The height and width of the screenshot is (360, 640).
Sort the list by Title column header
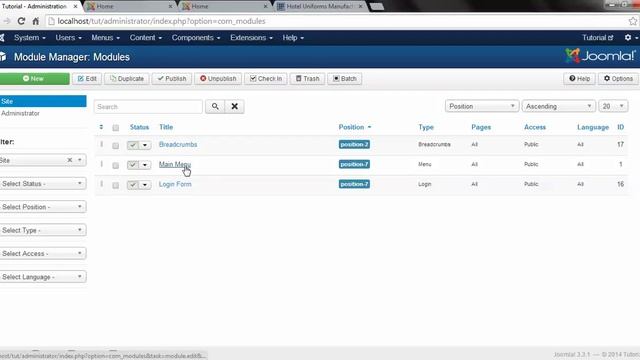(166, 127)
